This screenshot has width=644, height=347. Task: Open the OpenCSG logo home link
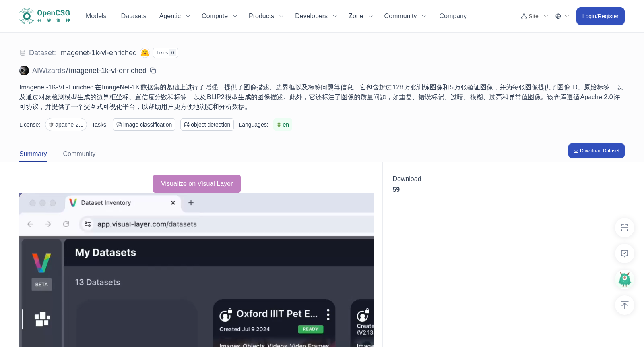(x=45, y=16)
